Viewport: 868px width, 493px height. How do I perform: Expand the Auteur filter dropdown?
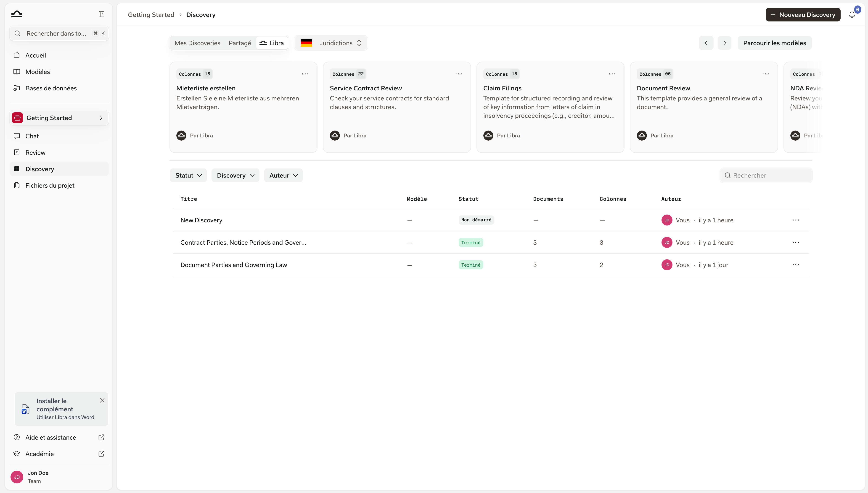tap(283, 175)
